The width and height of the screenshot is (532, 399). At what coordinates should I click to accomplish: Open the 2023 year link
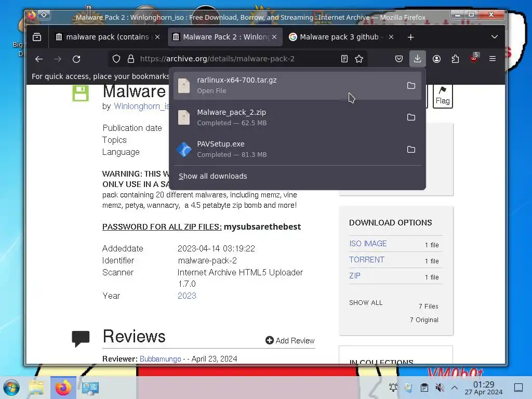point(187,296)
